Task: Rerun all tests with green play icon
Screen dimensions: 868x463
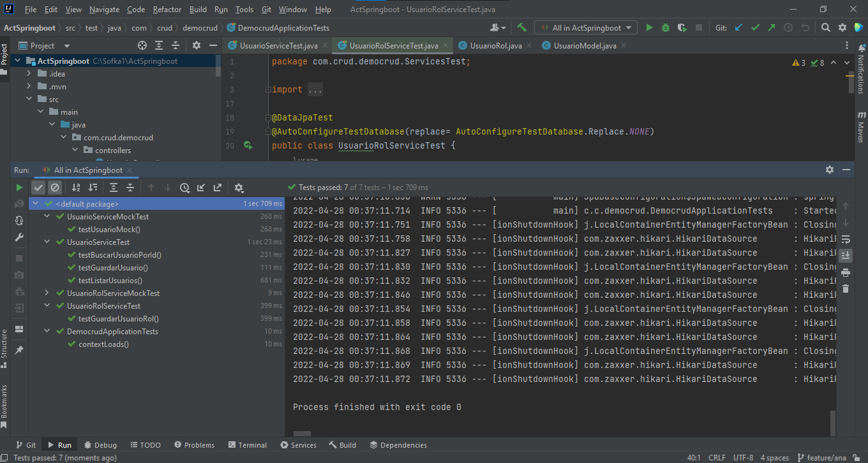Action: point(19,187)
